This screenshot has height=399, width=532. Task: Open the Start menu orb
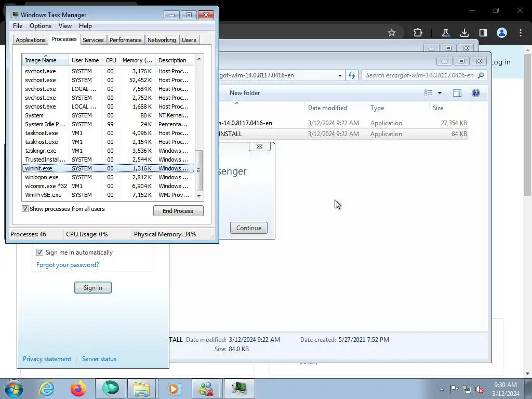pyautogui.click(x=14, y=389)
